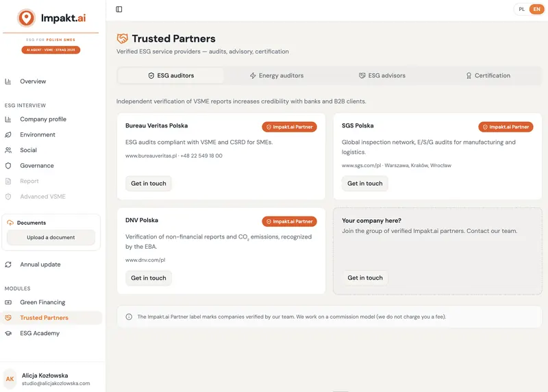Click the ESG Academy graduation cap icon
The width and height of the screenshot is (548, 392).
pos(8,333)
